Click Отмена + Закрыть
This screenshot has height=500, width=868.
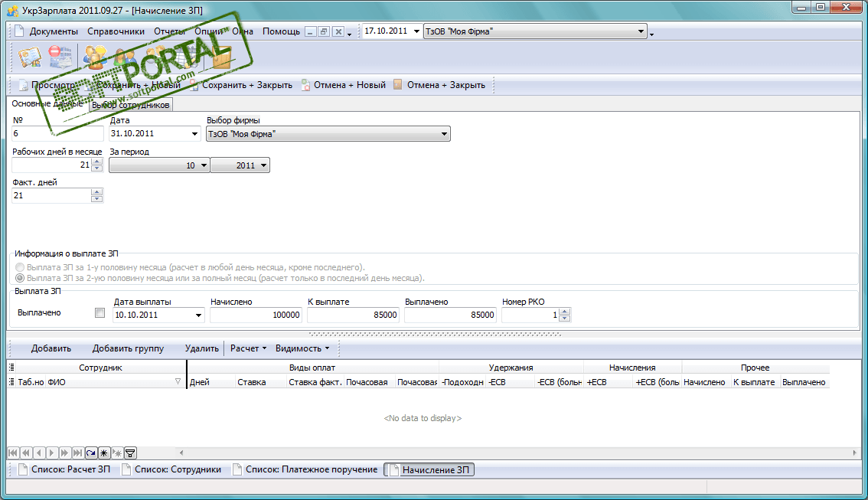coord(439,85)
